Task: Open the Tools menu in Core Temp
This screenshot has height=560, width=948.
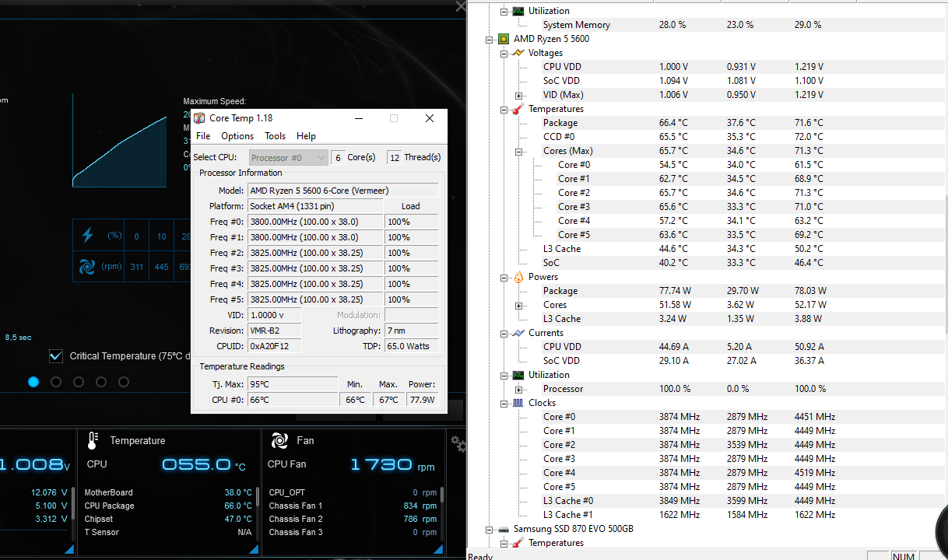Action: 276,136
